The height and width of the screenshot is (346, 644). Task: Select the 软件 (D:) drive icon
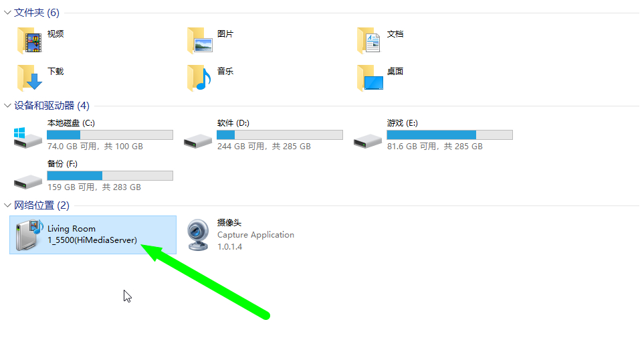pyautogui.click(x=197, y=141)
